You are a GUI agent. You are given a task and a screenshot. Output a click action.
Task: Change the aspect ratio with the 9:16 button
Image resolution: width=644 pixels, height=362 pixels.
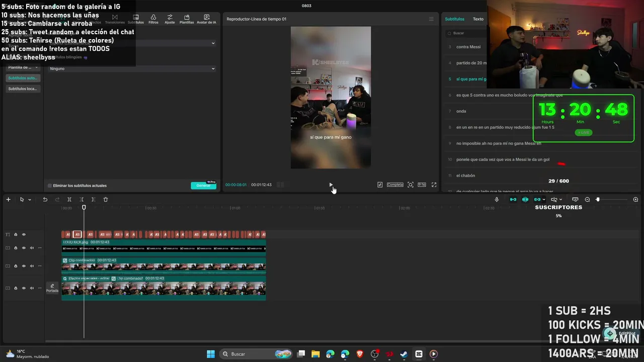pyautogui.click(x=422, y=185)
